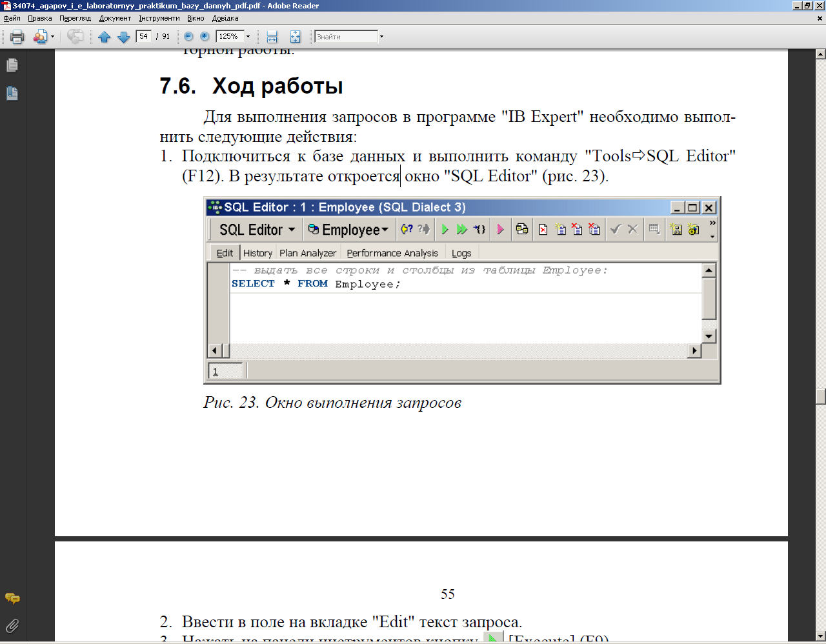The height and width of the screenshot is (644, 826).
Task: Click the document scrollbar down arrow
Action: 820,636
